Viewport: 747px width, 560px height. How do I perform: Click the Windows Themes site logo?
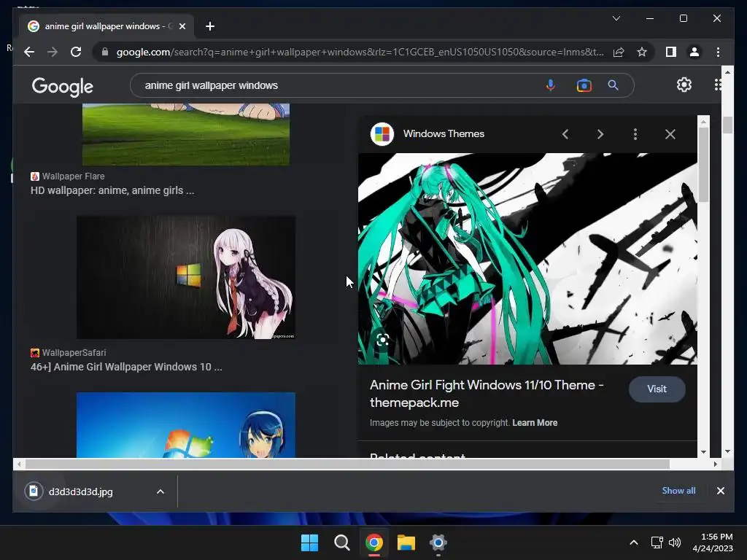(382, 134)
